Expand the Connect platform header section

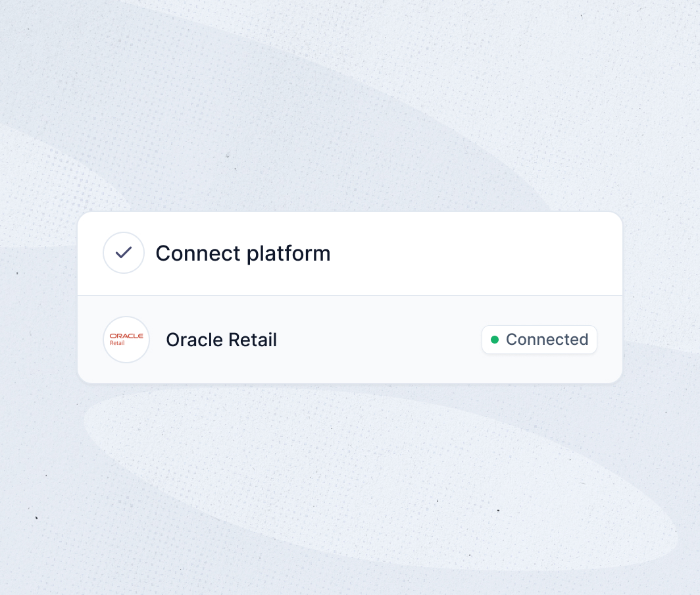click(350, 253)
